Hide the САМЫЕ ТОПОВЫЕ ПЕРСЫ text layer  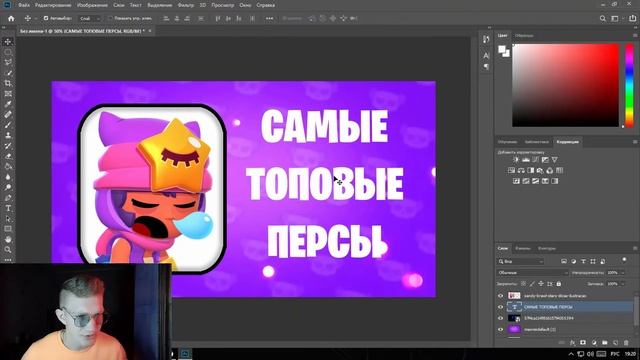click(x=500, y=307)
